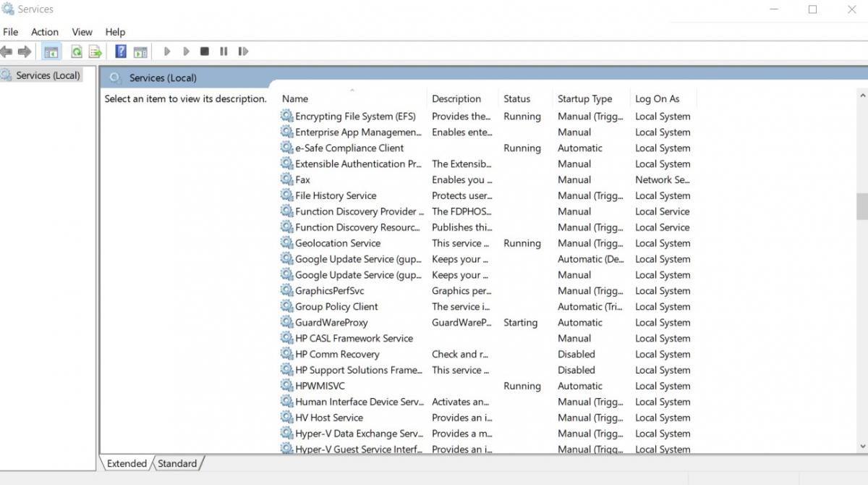The height and width of the screenshot is (485, 868).
Task: Restart the service using the toolbar
Action: point(243,51)
